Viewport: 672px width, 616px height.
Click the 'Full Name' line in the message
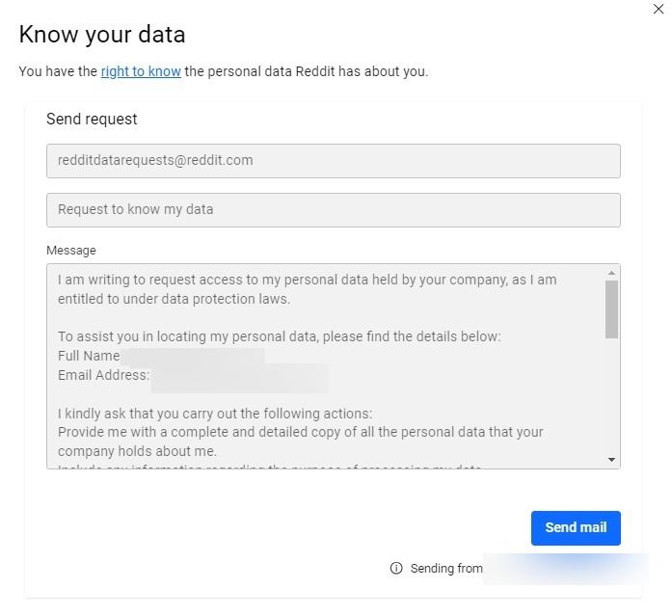click(89, 356)
